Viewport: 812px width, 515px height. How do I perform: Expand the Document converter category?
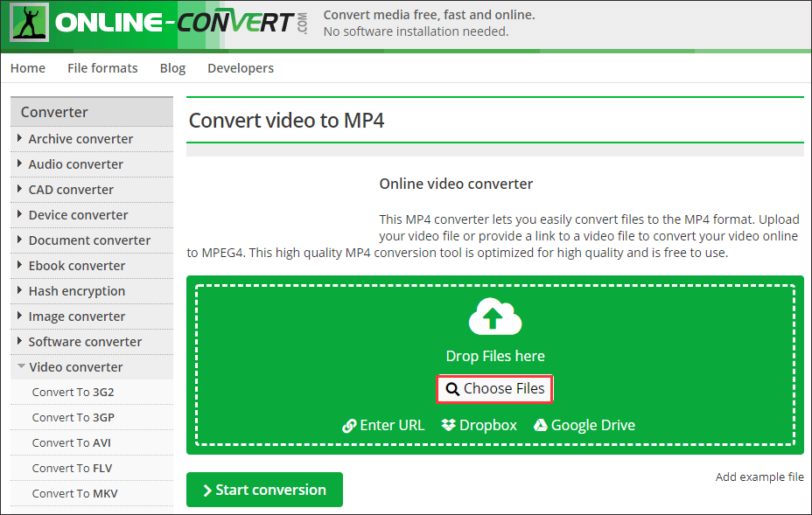pyautogui.click(x=89, y=240)
